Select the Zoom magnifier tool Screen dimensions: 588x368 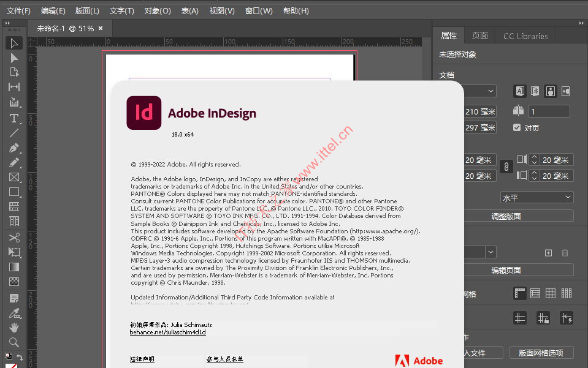pyautogui.click(x=14, y=342)
